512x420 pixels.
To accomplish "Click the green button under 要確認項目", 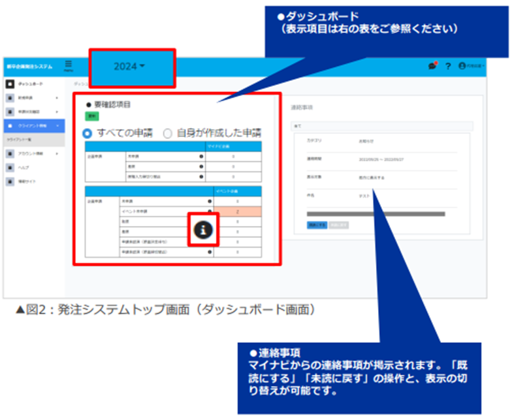I will [x=91, y=116].
